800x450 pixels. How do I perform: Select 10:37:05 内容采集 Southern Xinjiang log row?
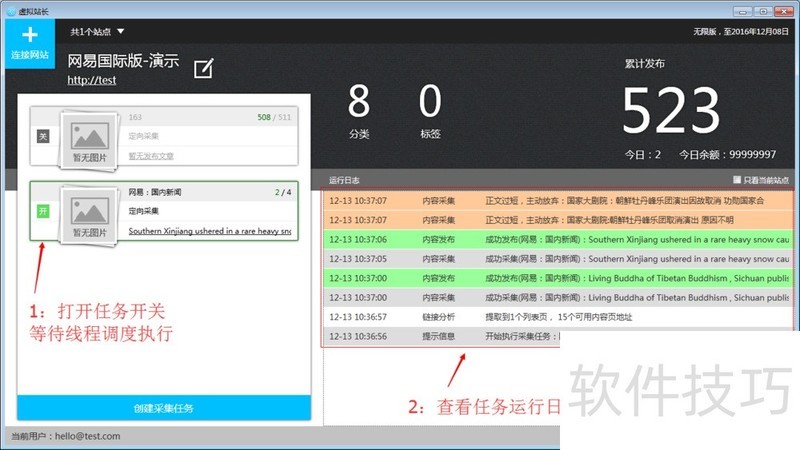coord(558,259)
